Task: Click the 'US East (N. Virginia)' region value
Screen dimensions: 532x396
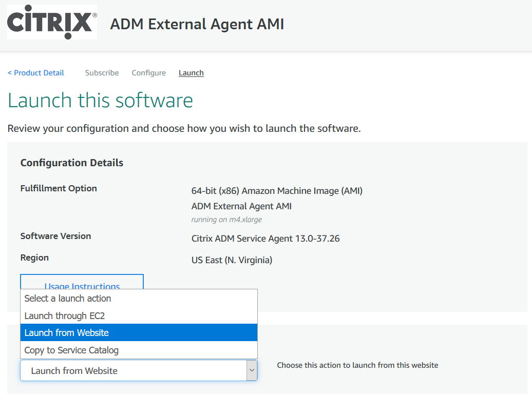Action: (x=232, y=260)
